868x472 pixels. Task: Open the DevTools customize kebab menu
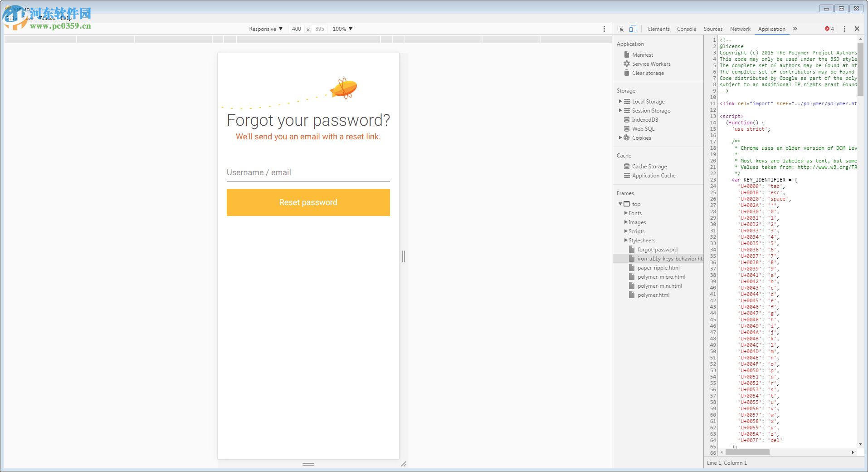(x=844, y=29)
